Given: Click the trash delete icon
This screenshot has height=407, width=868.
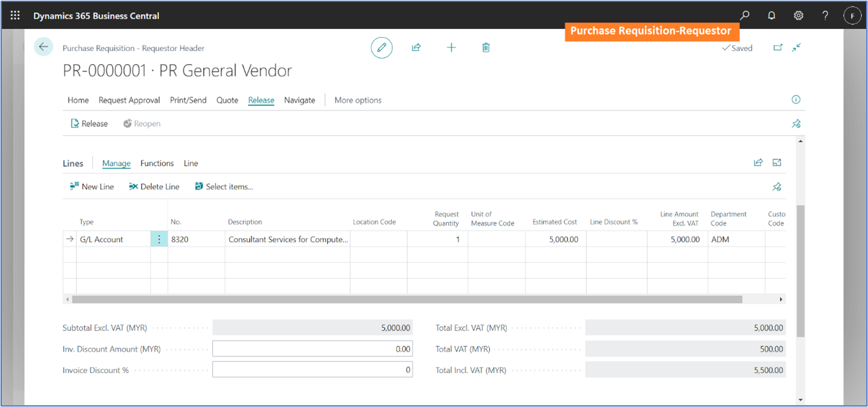Looking at the screenshot, I should (486, 48).
